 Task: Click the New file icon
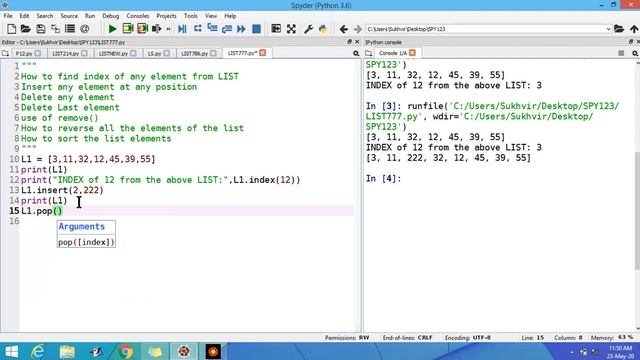11,29
